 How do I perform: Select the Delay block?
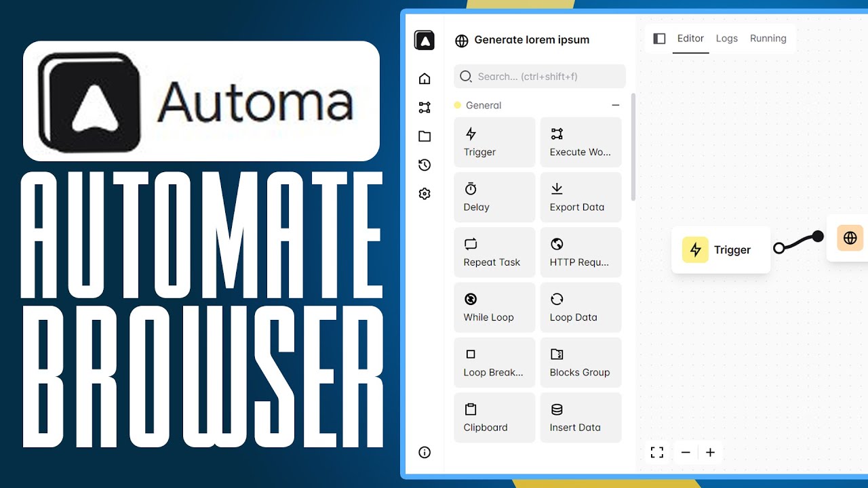[494, 197]
